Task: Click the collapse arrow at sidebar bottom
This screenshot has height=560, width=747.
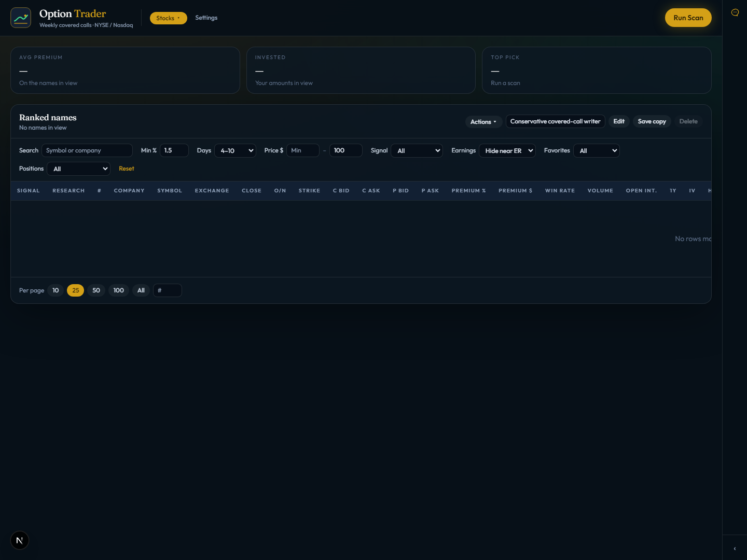Action: coord(735,548)
